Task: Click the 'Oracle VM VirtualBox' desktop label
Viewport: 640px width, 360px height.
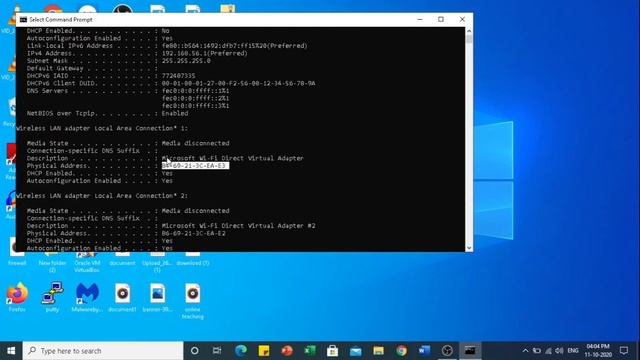Action: click(x=87, y=267)
